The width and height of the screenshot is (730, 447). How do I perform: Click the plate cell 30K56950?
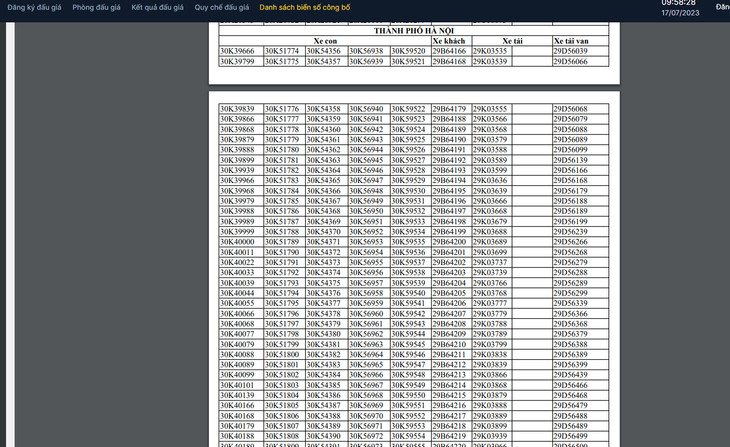(367, 211)
